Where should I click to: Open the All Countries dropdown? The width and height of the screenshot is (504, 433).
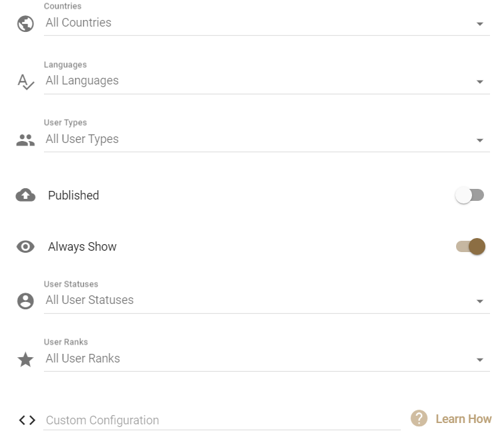point(266,23)
